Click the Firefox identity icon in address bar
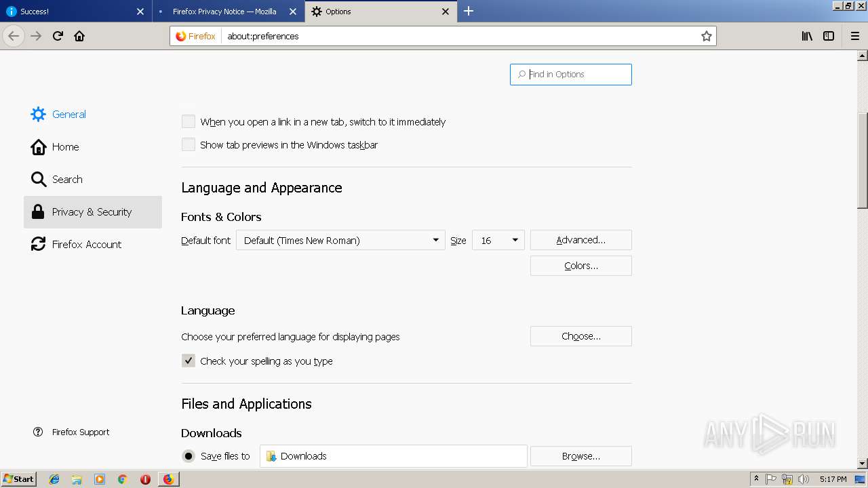Viewport: 868px width, 488px height. point(195,36)
